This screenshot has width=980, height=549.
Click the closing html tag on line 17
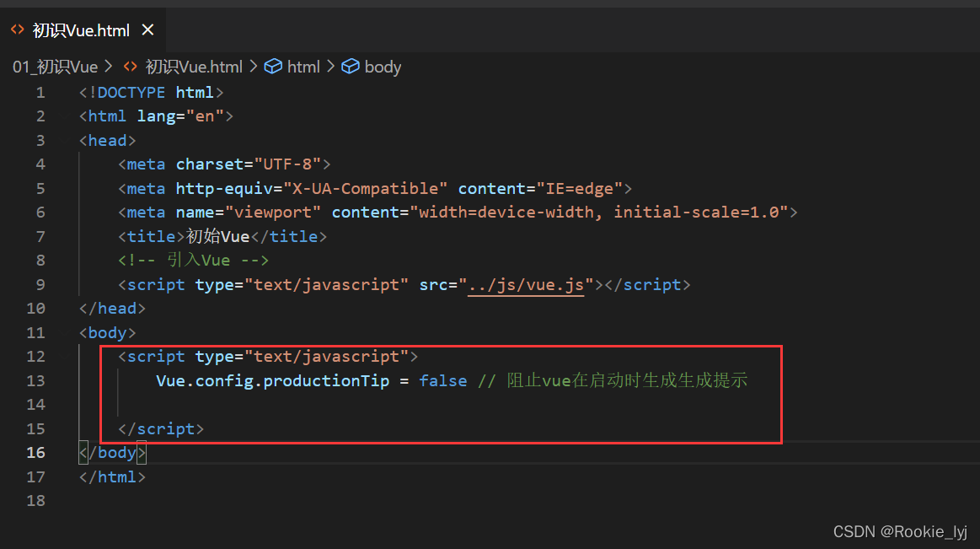tap(113, 477)
